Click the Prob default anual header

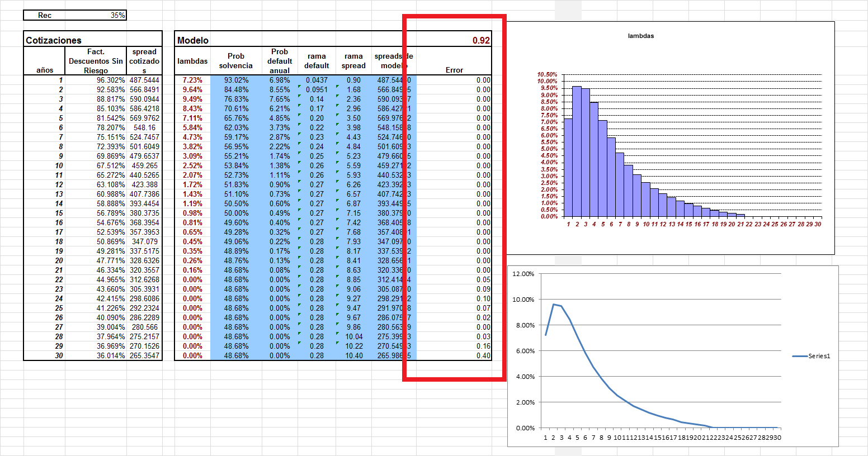pos(280,61)
